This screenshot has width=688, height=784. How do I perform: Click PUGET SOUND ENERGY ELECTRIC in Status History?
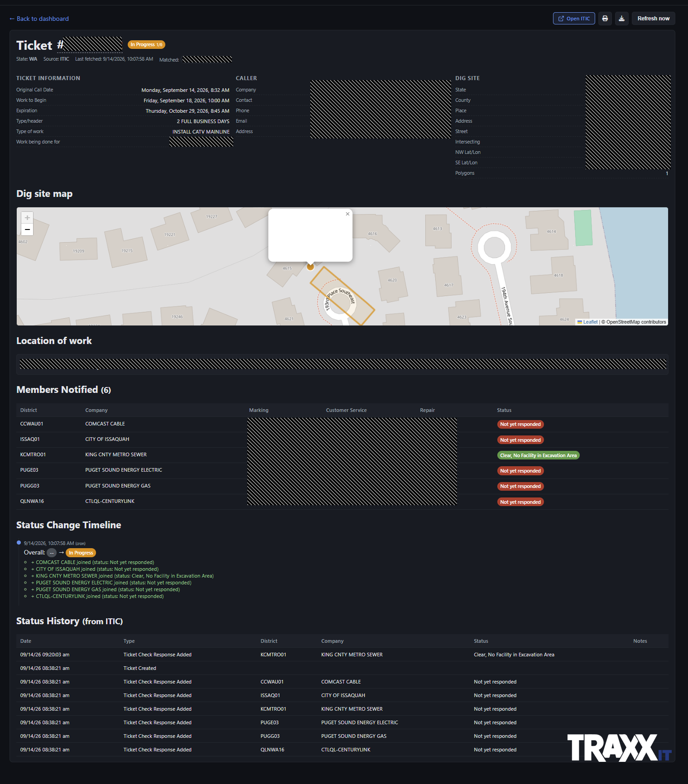point(360,722)
